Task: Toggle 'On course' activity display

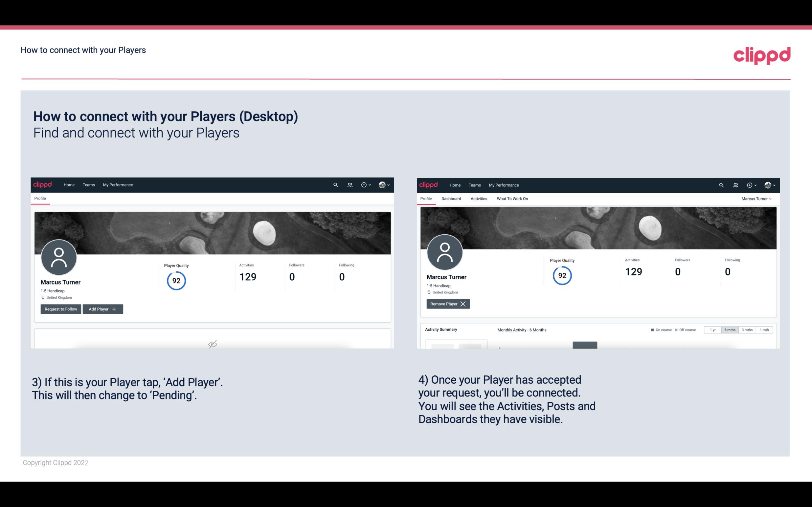Action: click(654, 329)
